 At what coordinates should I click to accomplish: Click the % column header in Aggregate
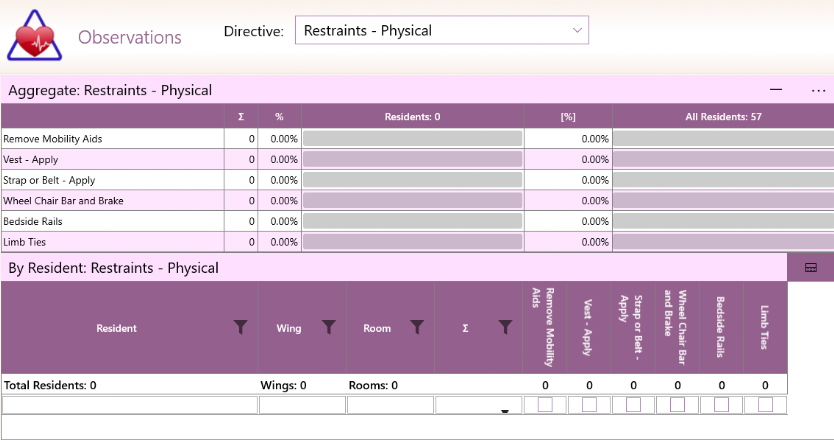[x=279, y=117]
